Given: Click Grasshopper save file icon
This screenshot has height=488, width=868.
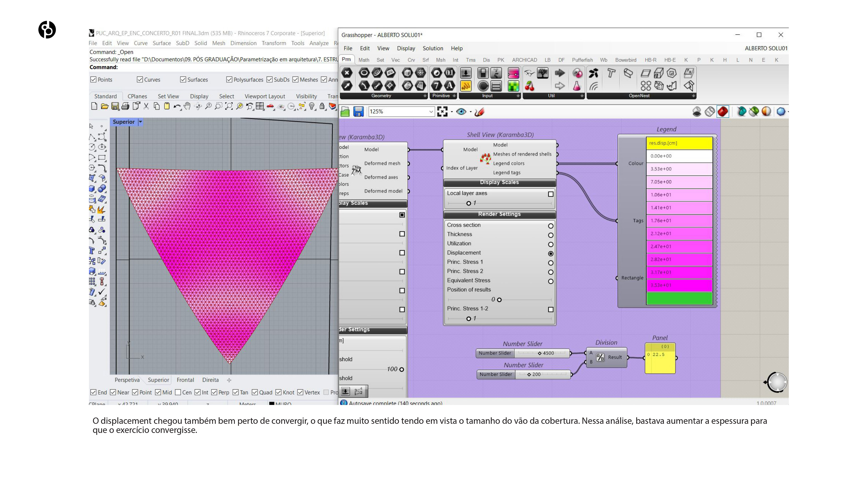Looking at the screenshot, I should [x=358, y=111].
